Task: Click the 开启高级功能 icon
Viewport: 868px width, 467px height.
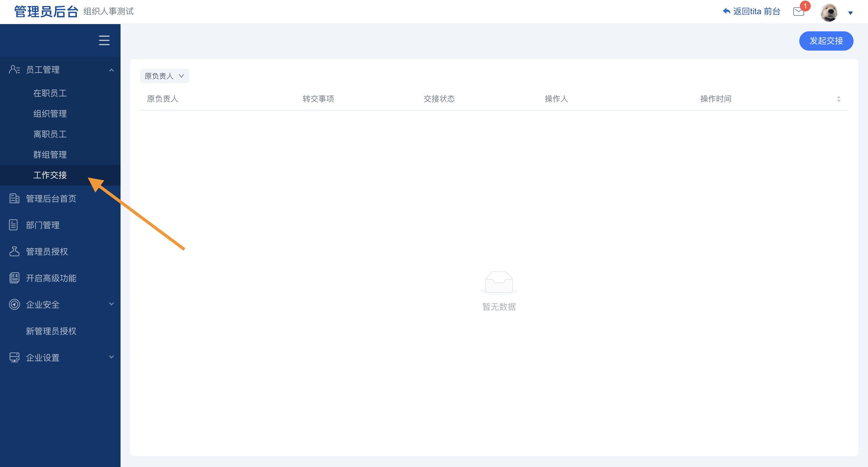Action: [14, 278]
